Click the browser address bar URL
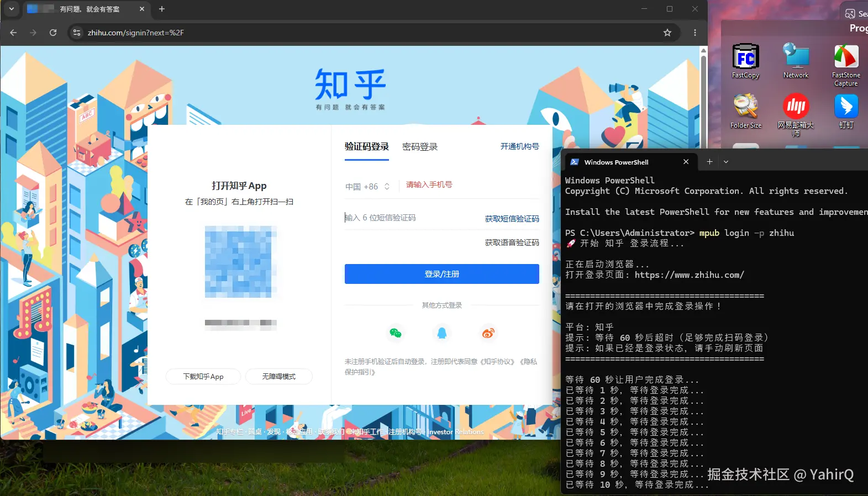 136,33
